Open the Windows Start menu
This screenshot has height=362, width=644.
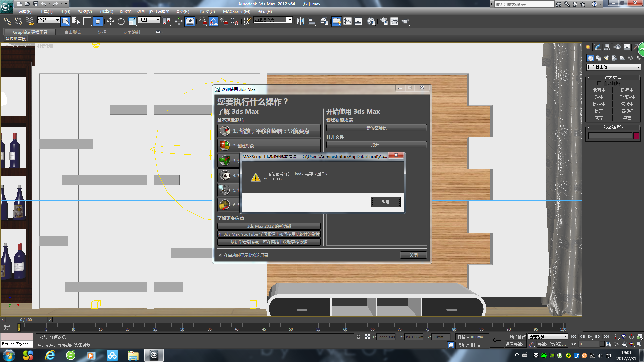pos(9,355)
